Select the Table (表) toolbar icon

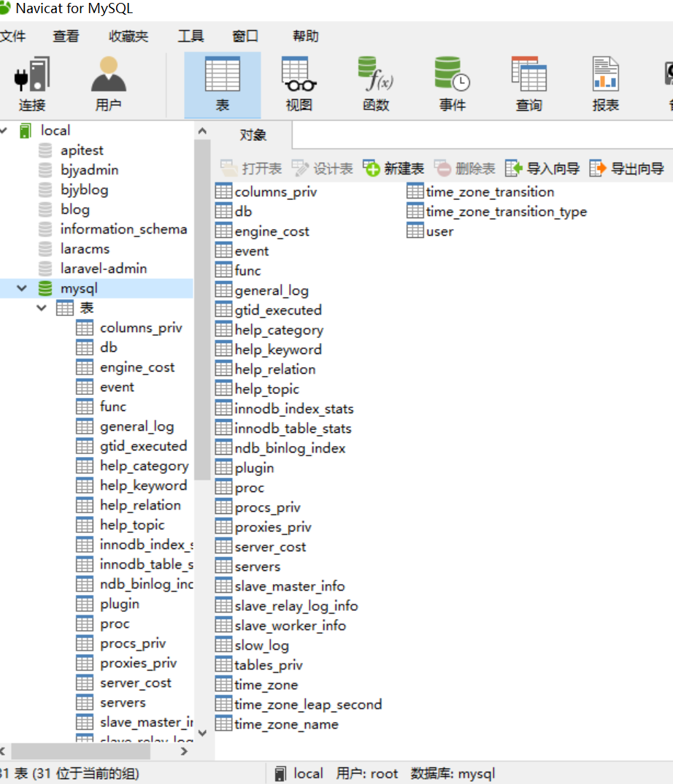(x=223, y=84)
